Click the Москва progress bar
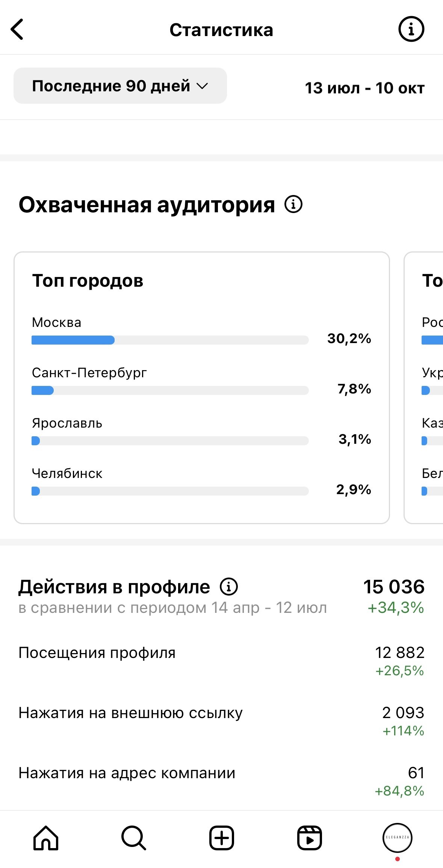Screen dimensions: 443x868 coord(170,340)
